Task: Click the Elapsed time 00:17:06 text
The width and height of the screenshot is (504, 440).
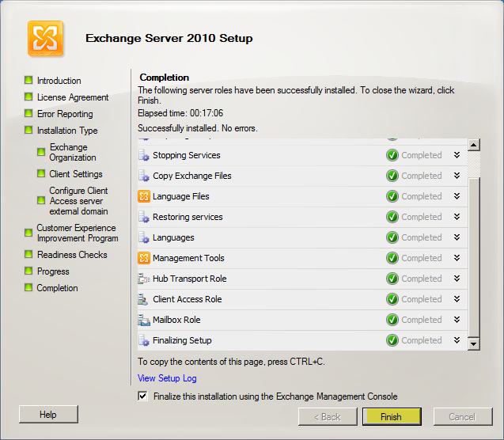Action: click(180, 113)
